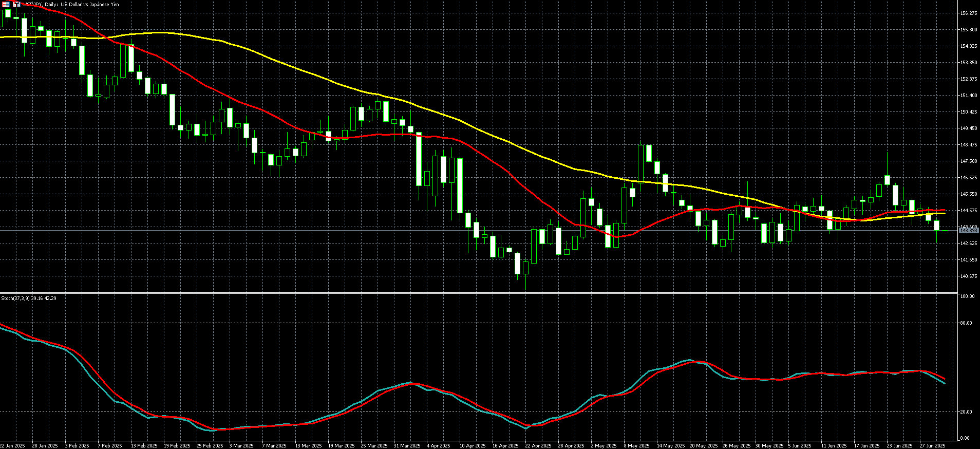
Task: Click price scale value 156.275
Action: coord(968,13)
